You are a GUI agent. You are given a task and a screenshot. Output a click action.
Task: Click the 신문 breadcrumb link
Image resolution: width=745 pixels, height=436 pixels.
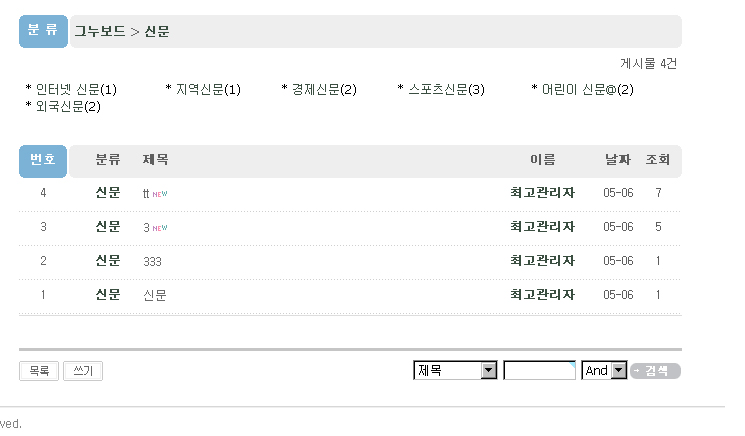[157, 32]
